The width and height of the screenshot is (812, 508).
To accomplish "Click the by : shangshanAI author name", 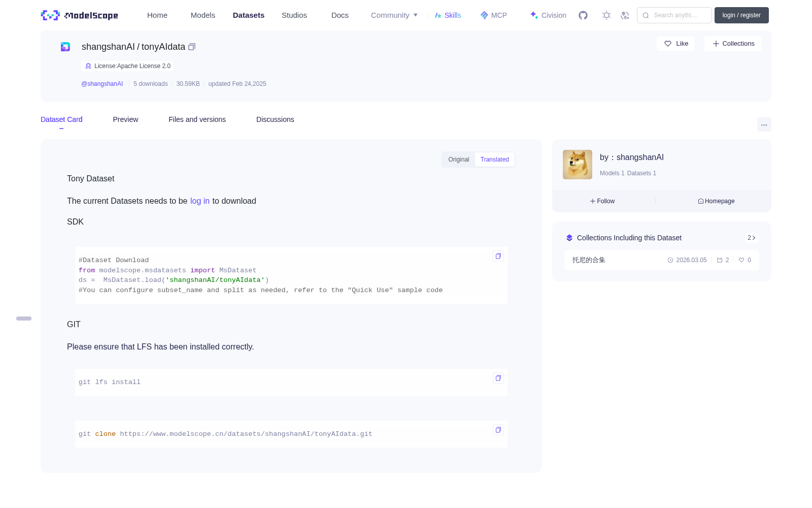I will [632, 157].
